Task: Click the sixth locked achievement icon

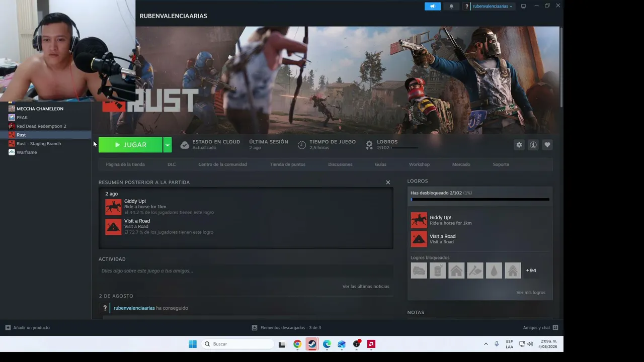Action: click(513, 270)
